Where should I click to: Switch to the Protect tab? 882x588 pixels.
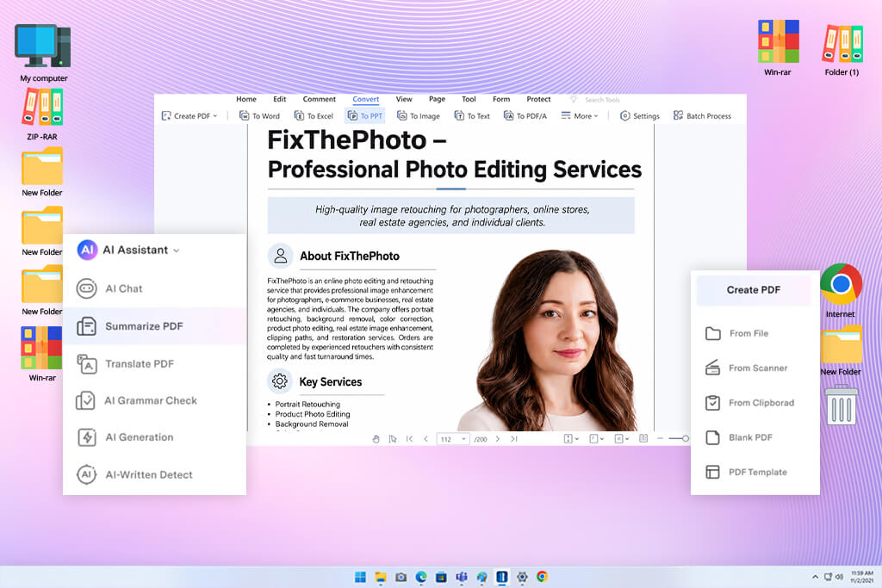[538, 99]
